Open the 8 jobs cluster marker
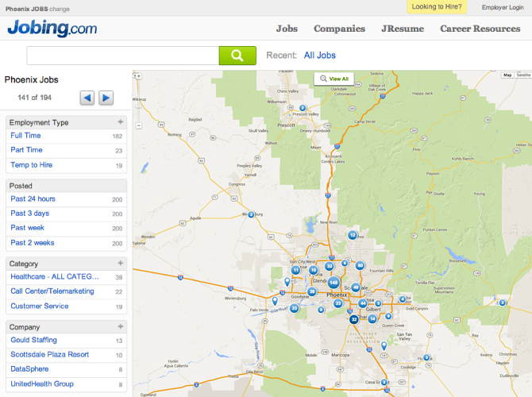This screenshot has width=532, height=397. (x=321, y=310)
